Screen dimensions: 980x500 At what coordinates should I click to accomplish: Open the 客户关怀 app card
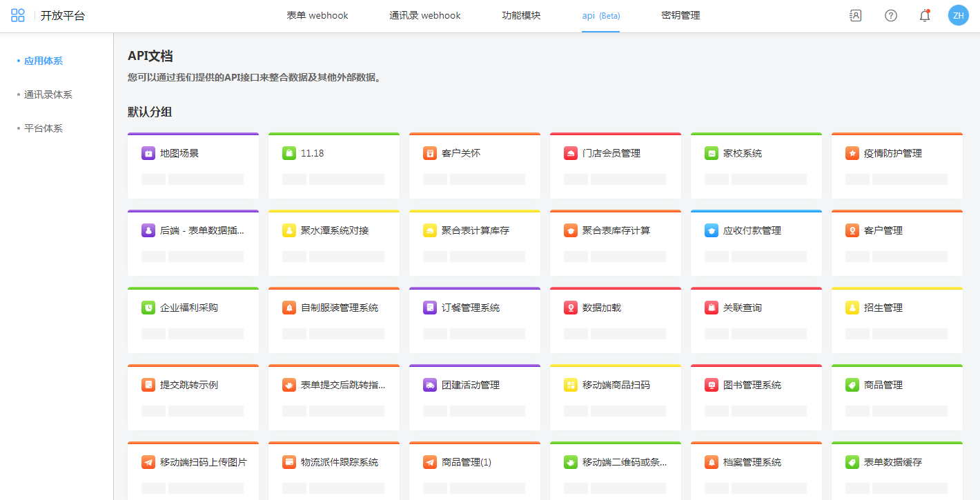click(474, 166)
